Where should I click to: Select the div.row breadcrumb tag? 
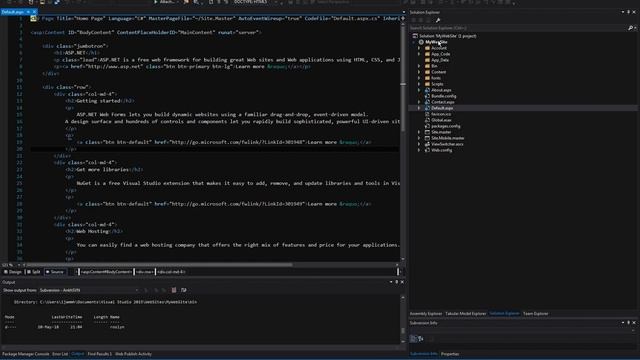pos(144,272)
